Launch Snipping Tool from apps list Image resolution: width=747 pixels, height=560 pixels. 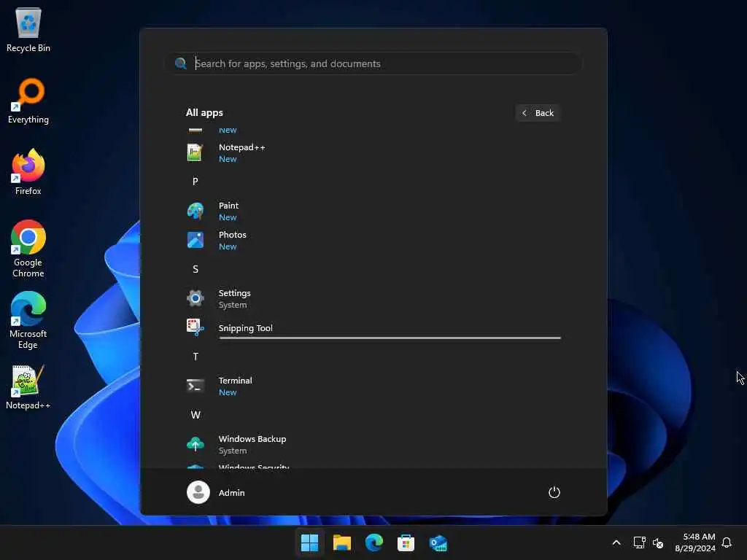[x=245, y=328]
